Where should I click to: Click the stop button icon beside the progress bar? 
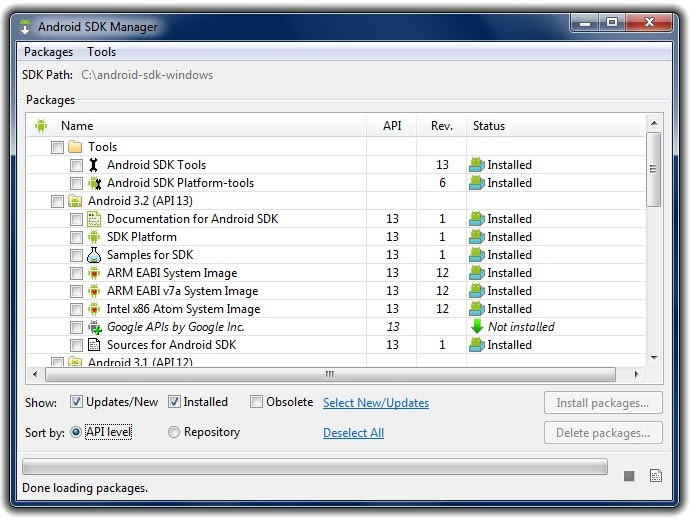pos(629,476)
